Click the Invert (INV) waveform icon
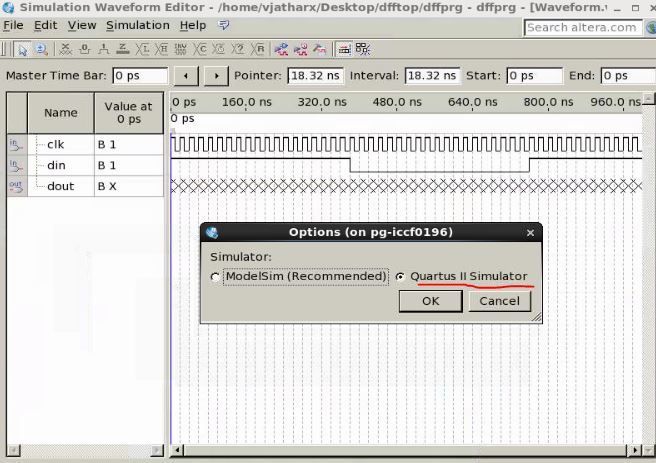Viewport: 656px width, 463px height. click(180, 50)
